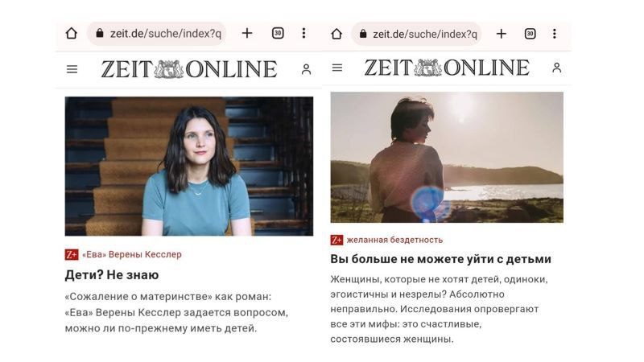Open user account icon on left ZEIT page

[306, 69]
